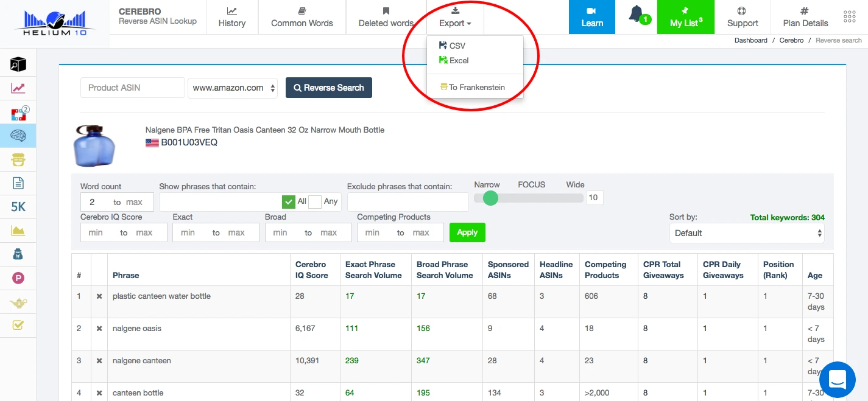Open the www.amazon.com marketplace dropdown
Screen dimensions: 868x401
pyautogui.click(x=233, y=88)
